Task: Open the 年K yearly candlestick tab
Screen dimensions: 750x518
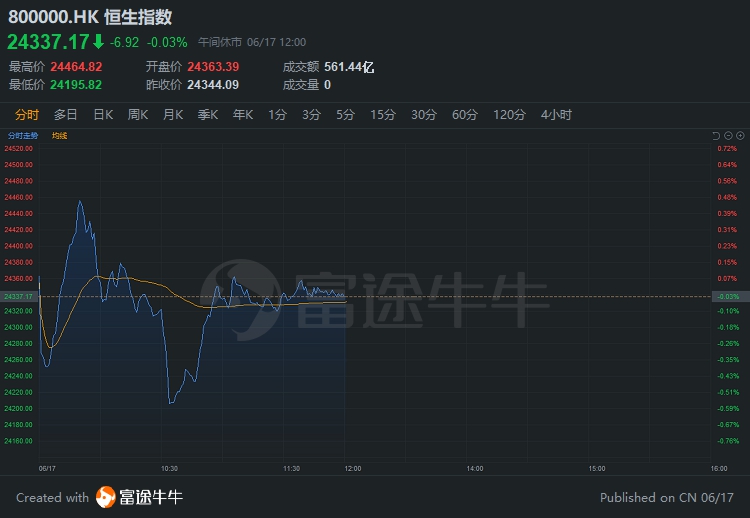Action: click(x=243, y=115)
